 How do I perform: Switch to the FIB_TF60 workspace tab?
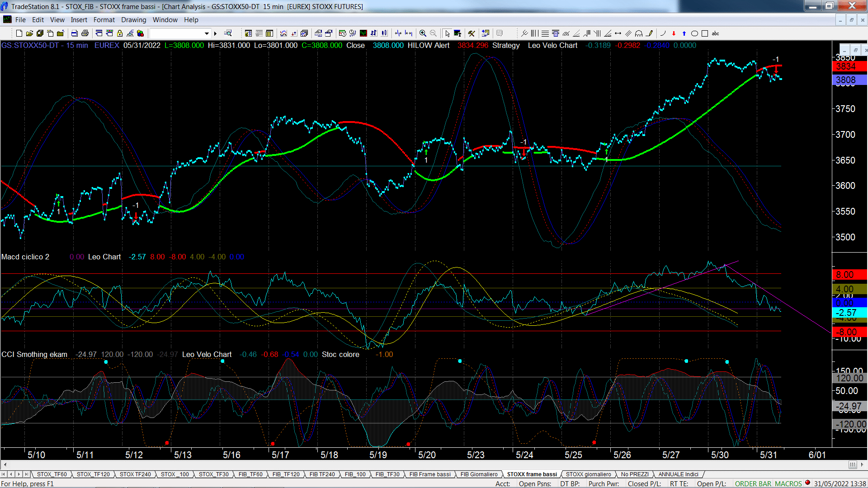(250, 474)
